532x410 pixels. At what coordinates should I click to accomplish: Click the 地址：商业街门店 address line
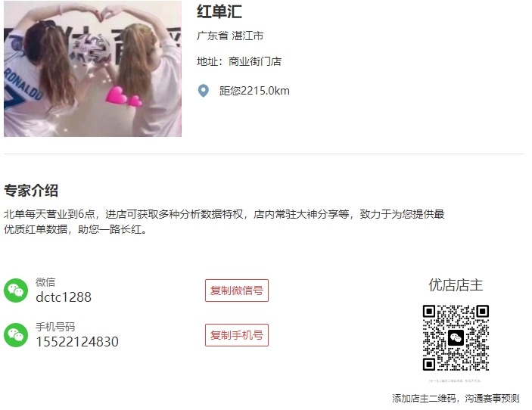pyautogui.click(x=239, y=61)
